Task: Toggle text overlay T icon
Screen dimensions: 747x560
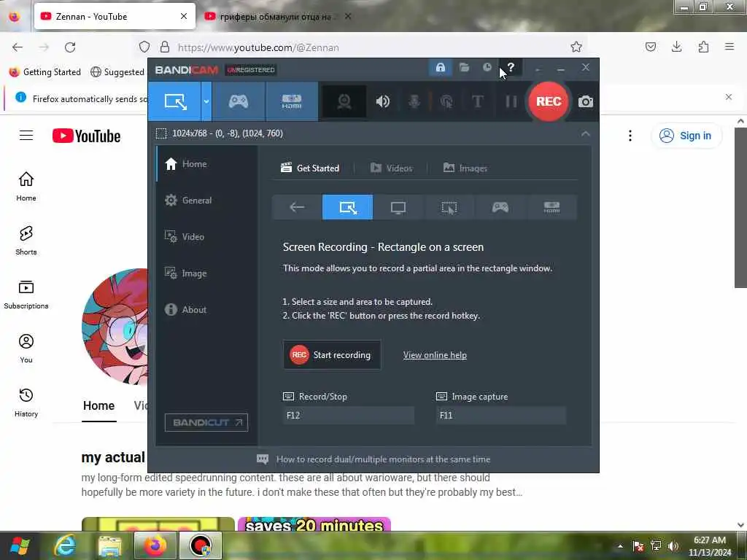Action: [477, 101]
